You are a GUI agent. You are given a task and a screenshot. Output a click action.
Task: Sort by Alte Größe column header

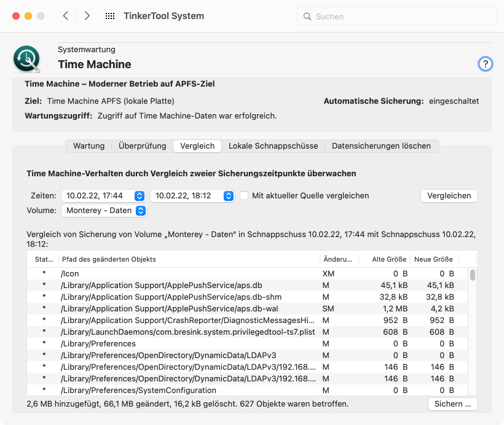pos(384,259)
